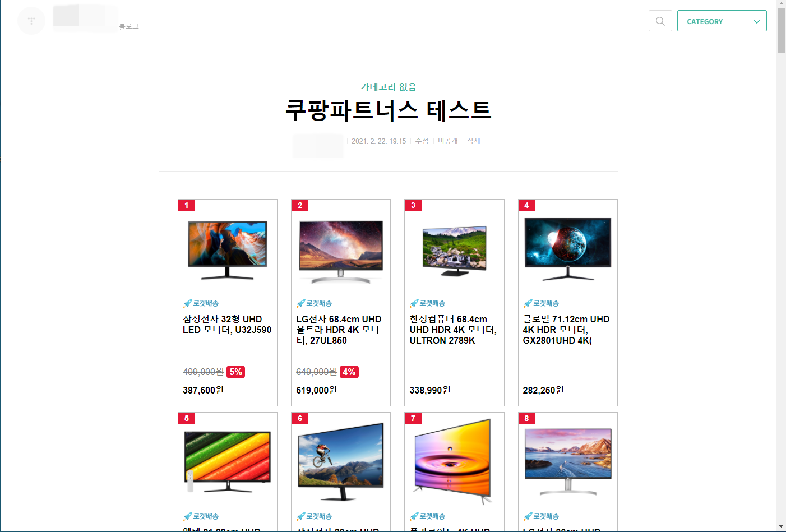Click rank 7 orange TV thumbnail
Screen dimensions: 786x532
point(454,461)
